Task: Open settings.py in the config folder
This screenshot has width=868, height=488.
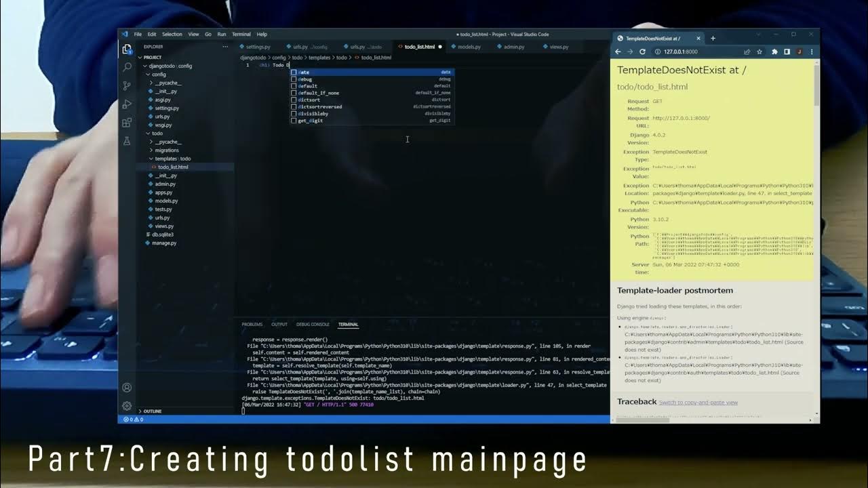Action: [167, 108]
